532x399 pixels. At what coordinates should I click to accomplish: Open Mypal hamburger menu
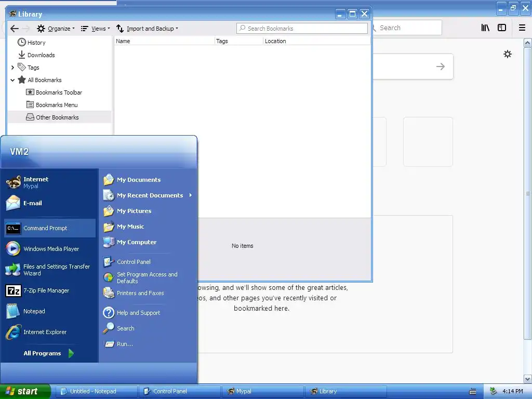522,28
